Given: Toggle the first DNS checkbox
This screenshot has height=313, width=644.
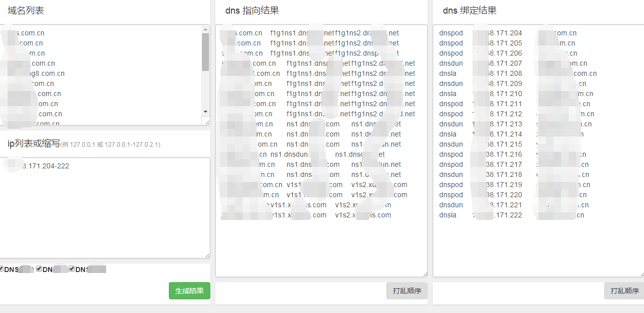Looking at the screenshot, I should pyautogui.click(x=2, y=269).
